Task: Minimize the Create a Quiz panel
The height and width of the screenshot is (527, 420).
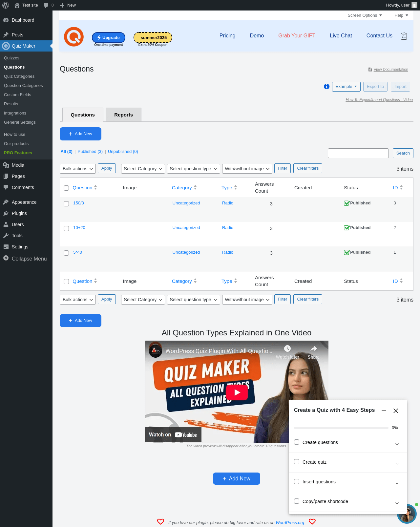Action: coord(384,411)
